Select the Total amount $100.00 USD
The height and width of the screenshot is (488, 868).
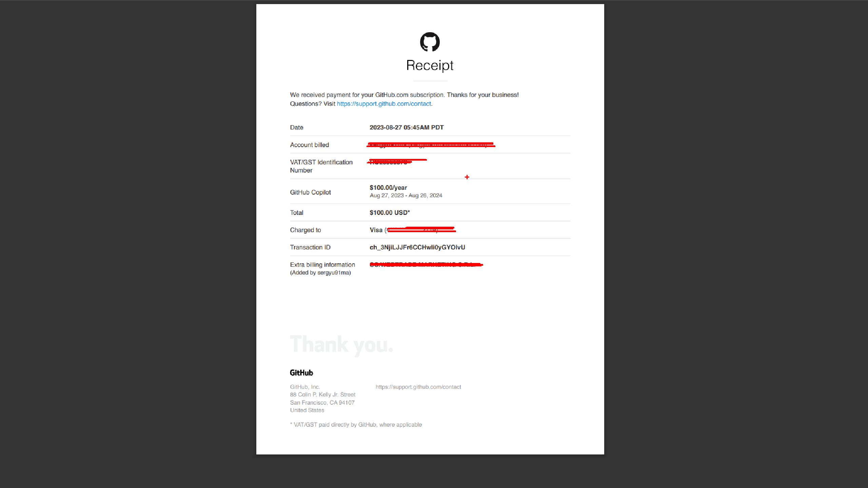click(x=389, y=212)
